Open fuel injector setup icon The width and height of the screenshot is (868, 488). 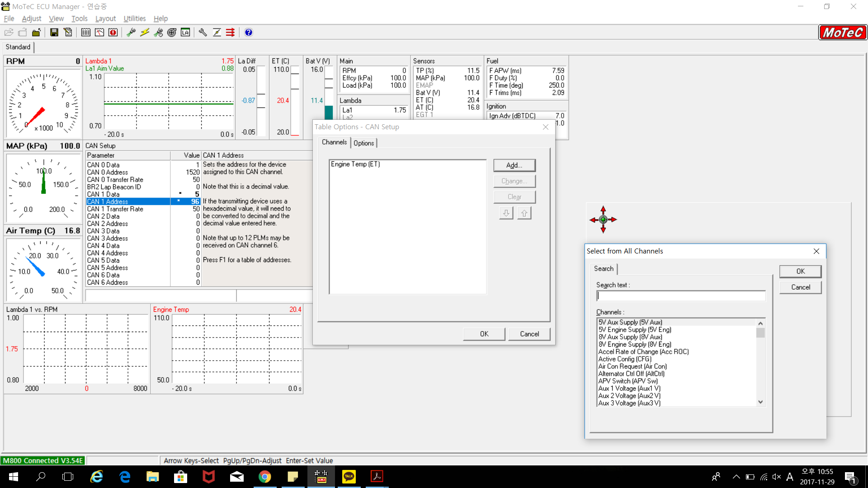(131, 33)
